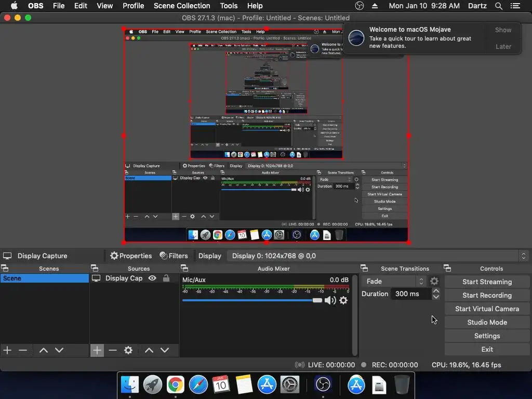Open the Tools menu
This screenshot has width=532, height=399.
coord(229,6)
